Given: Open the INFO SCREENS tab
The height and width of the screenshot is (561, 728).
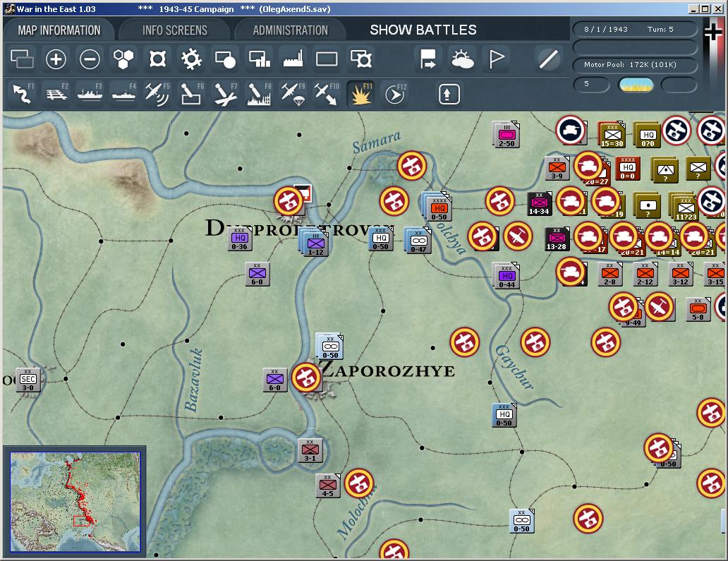Looking at the screenshot, I should click(x=174, y=30).
